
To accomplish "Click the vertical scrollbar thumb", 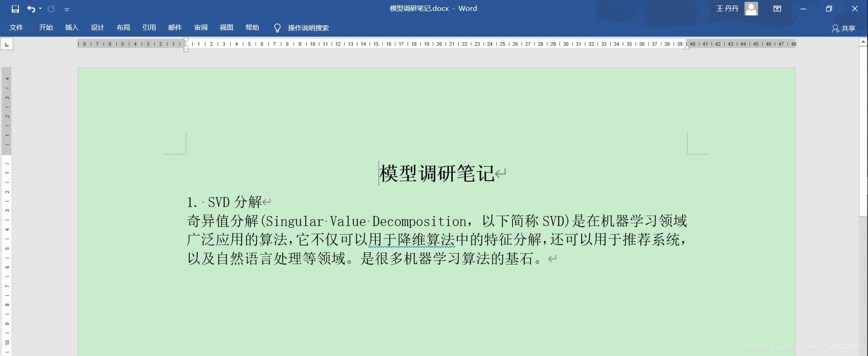I will coord(863,131).
